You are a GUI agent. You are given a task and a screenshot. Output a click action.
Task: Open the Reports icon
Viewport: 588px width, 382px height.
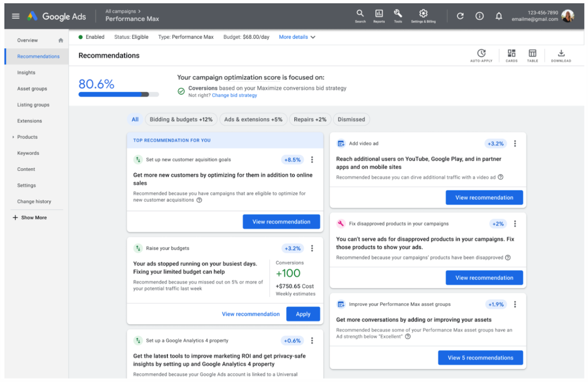pyautogui.click(x=379, y=14)
